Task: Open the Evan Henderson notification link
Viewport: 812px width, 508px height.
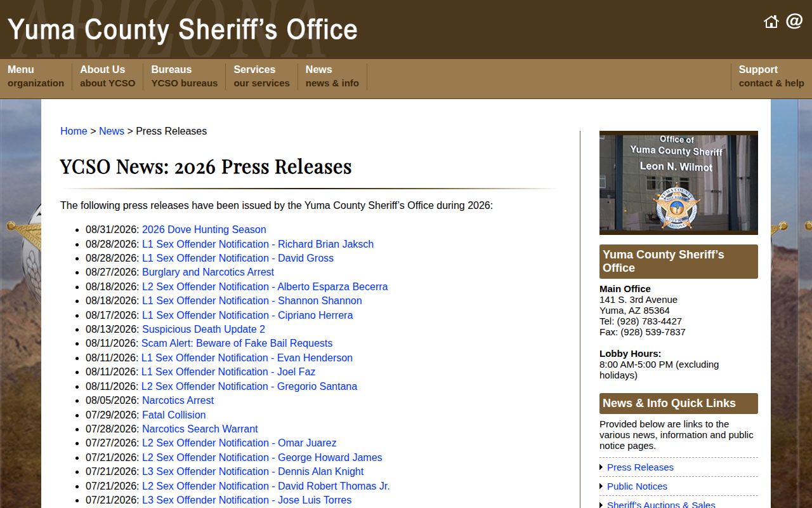Action: (x=247, y=358)
